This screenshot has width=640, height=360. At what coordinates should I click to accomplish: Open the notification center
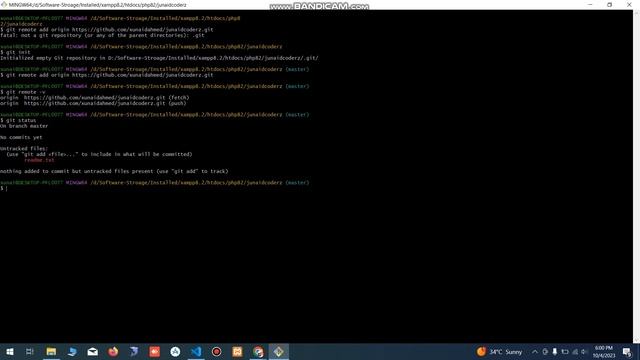(627, 351)
